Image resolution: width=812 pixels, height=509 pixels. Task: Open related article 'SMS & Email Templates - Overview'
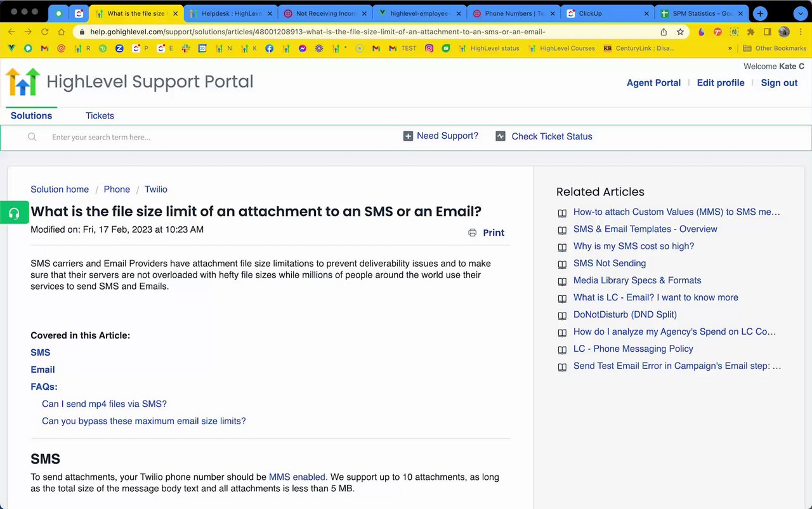645,229
